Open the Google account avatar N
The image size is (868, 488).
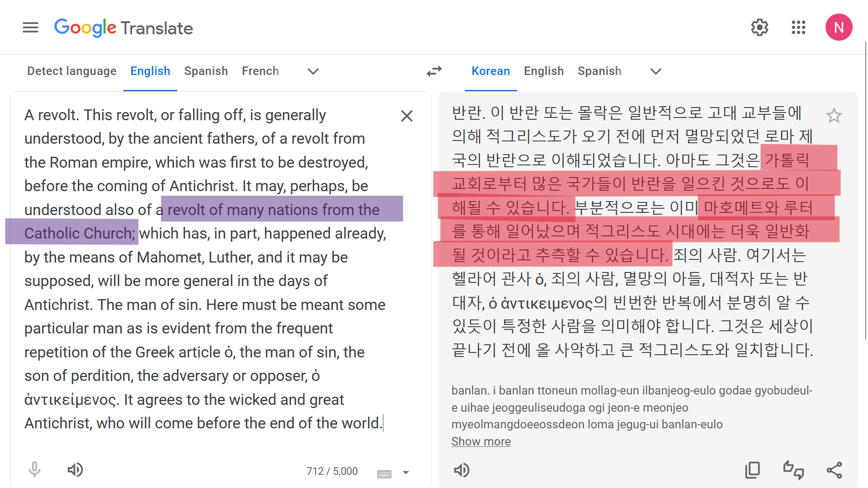click(839, 28)
